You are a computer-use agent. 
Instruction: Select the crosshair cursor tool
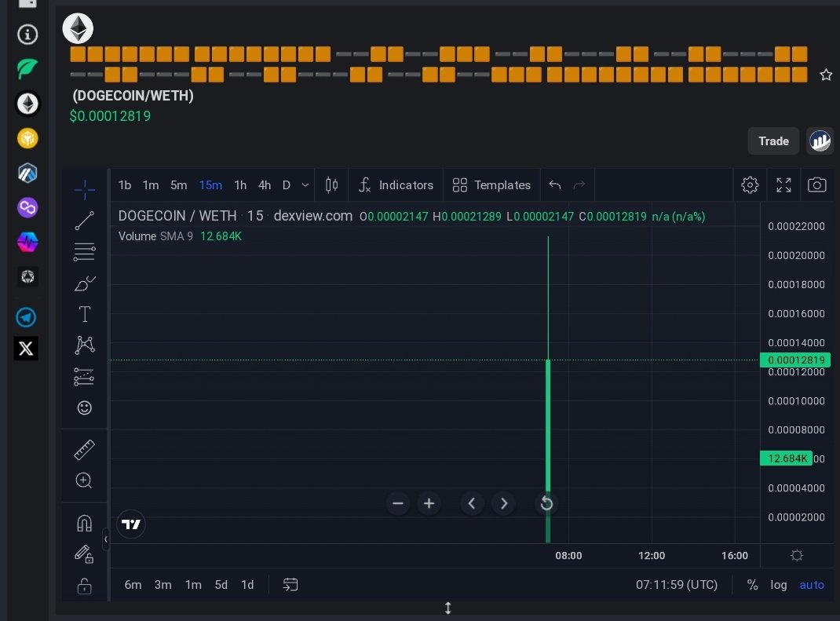pos(84,189)
